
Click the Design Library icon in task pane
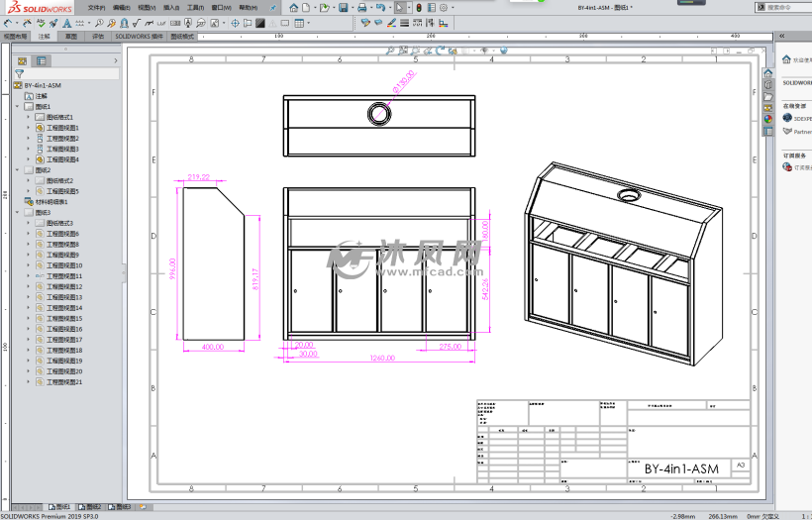[767, 85]
